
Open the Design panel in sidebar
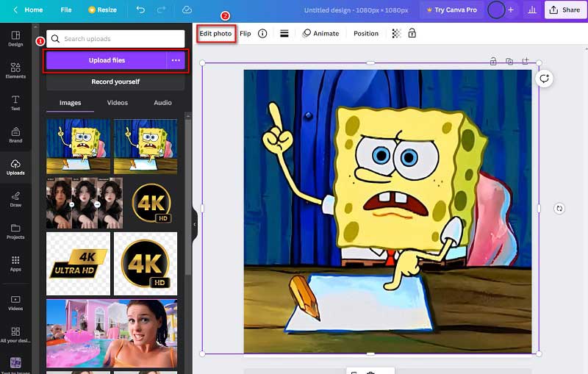point(15,39)
